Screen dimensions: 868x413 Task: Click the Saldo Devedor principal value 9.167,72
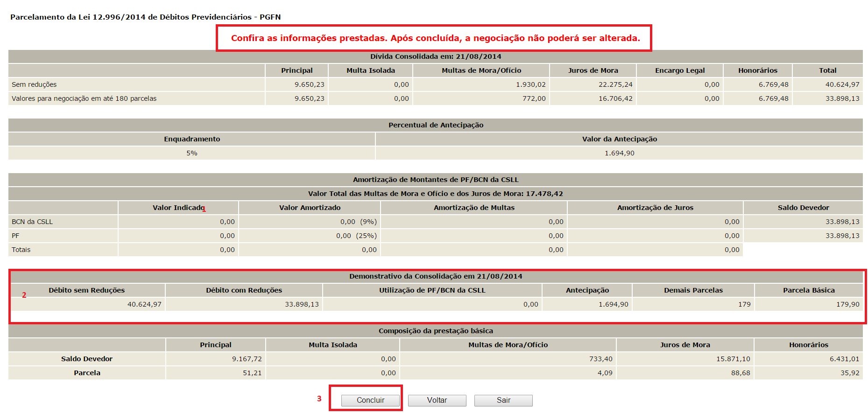coord(247,359)
